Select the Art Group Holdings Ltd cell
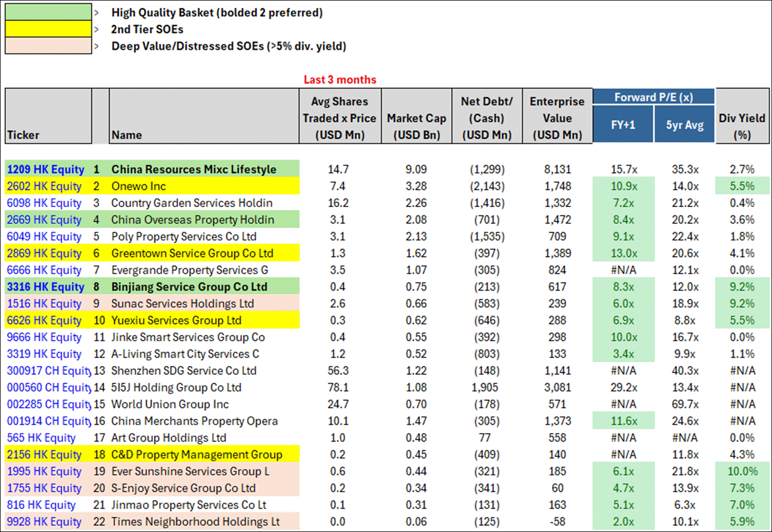This screenshot has height=532, width=772. (x=204, y=438)
